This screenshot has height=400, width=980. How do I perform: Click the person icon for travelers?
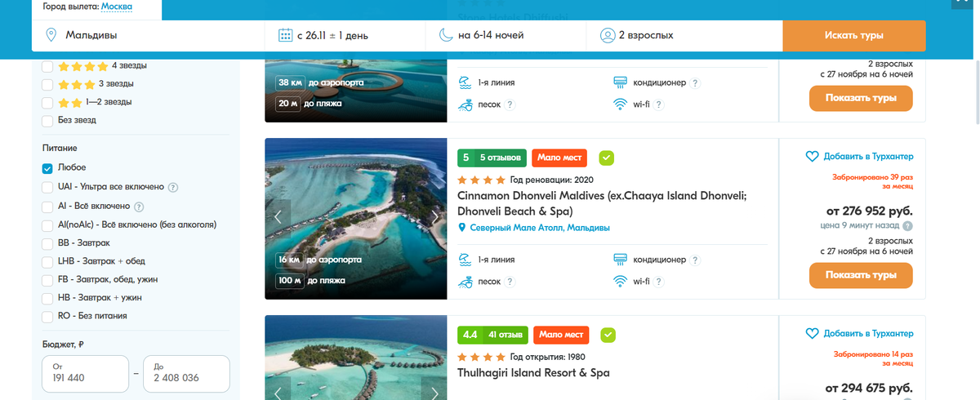pos(607,35)
